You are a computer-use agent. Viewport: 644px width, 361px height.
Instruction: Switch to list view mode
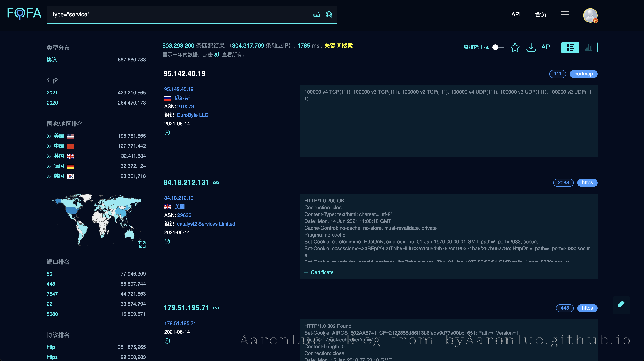tap(570, 47)
